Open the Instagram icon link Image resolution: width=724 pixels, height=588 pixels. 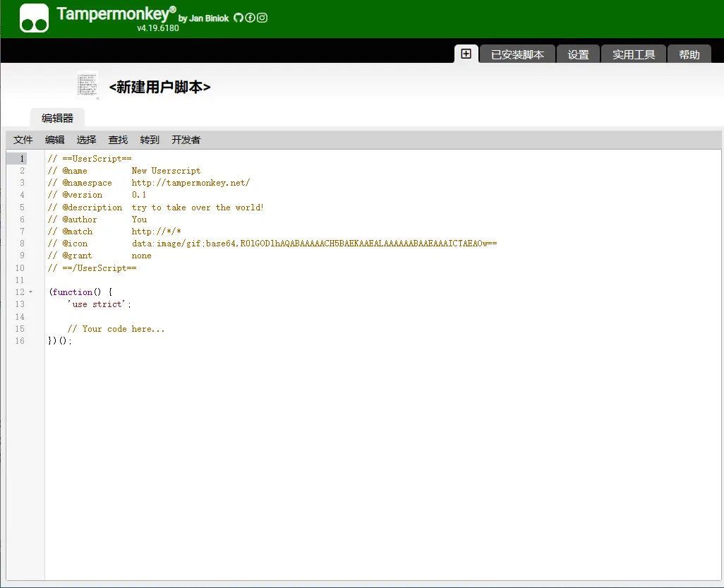click(262, 18)
